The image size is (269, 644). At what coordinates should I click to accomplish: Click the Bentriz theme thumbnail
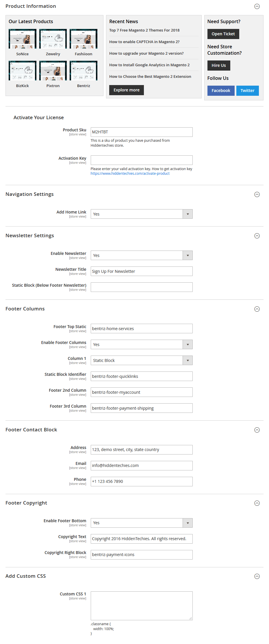click(x=83, y=70)
